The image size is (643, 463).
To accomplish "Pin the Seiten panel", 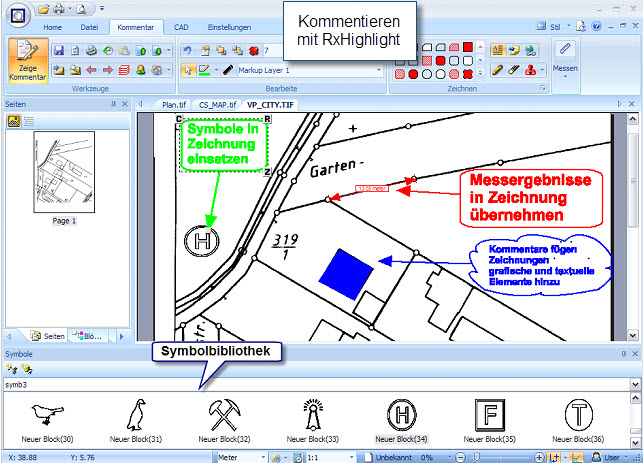I will (x=113, y=104).
